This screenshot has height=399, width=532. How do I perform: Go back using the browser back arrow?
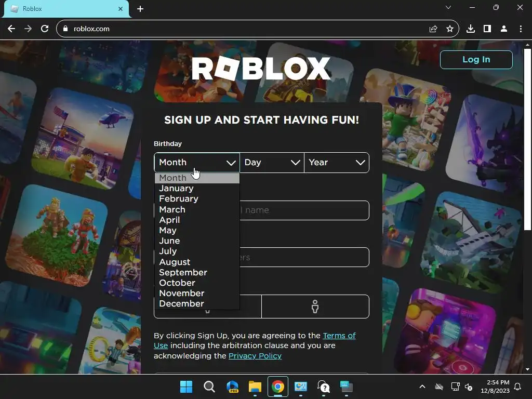(11, 29)
